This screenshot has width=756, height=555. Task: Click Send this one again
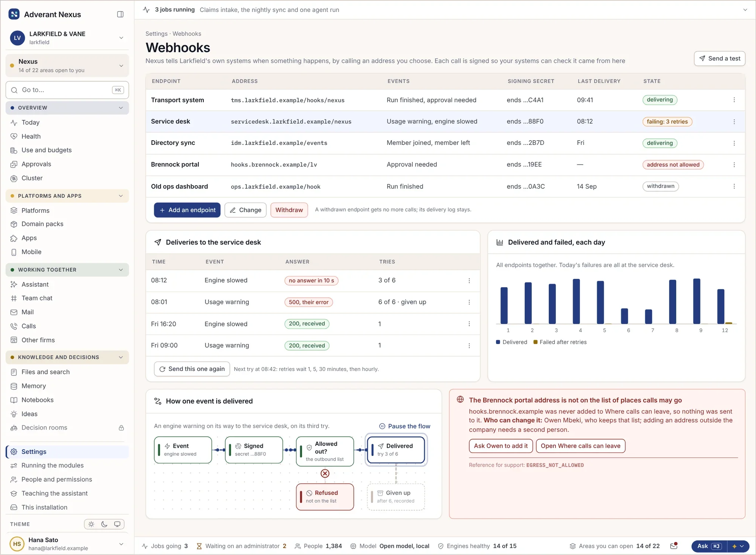coord(192,369)
